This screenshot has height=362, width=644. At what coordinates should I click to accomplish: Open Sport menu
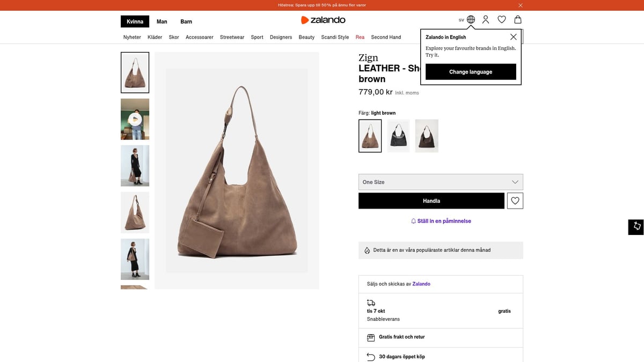257,37
